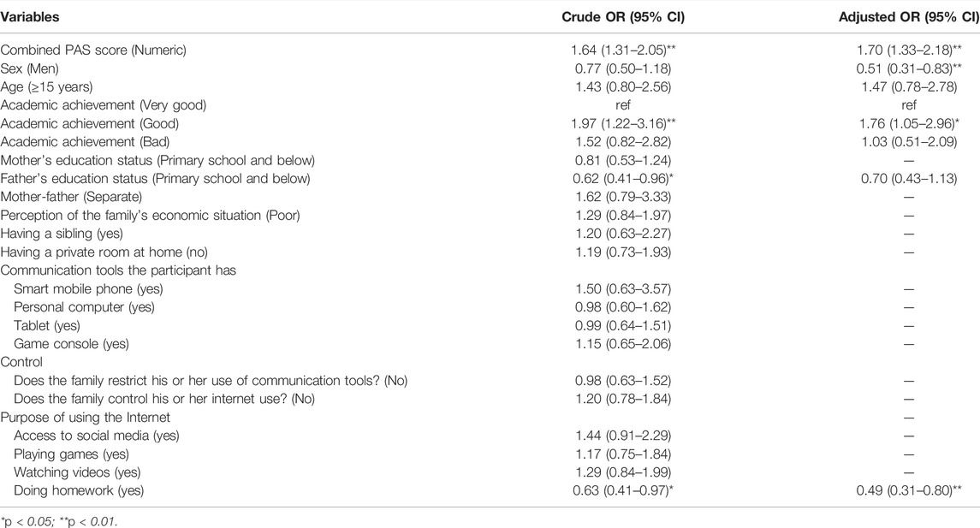
Task: Click crude OR value 1.64 (1.31–2.05)
Action: (x=624, y=50)
